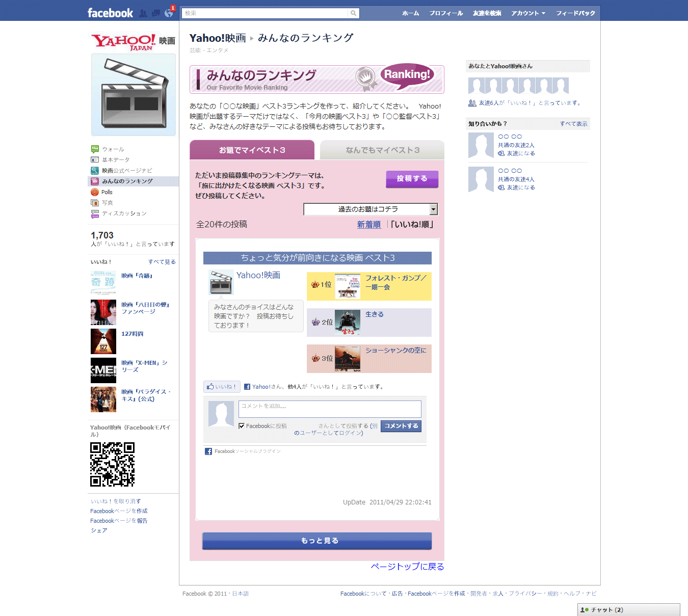Open the チャット (2) bar
Image resolution: width=688 pixels, height=616 pixels.
coord(629,610)
